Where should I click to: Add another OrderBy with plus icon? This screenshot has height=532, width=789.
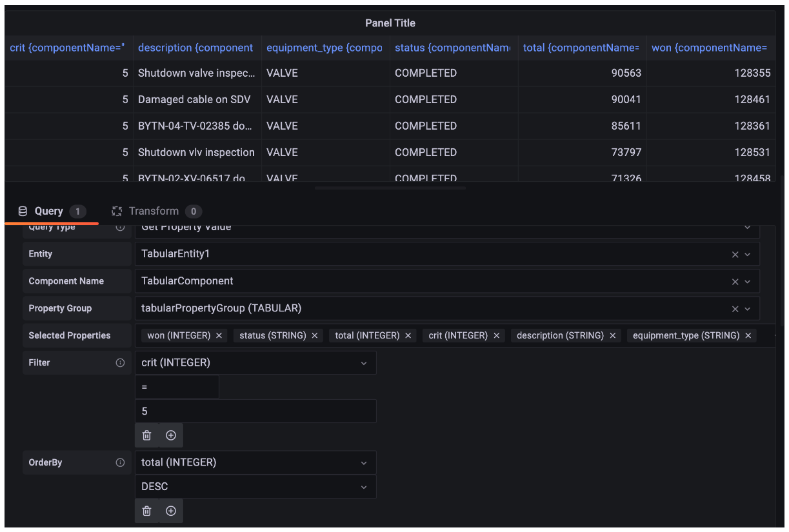[170, 510]
